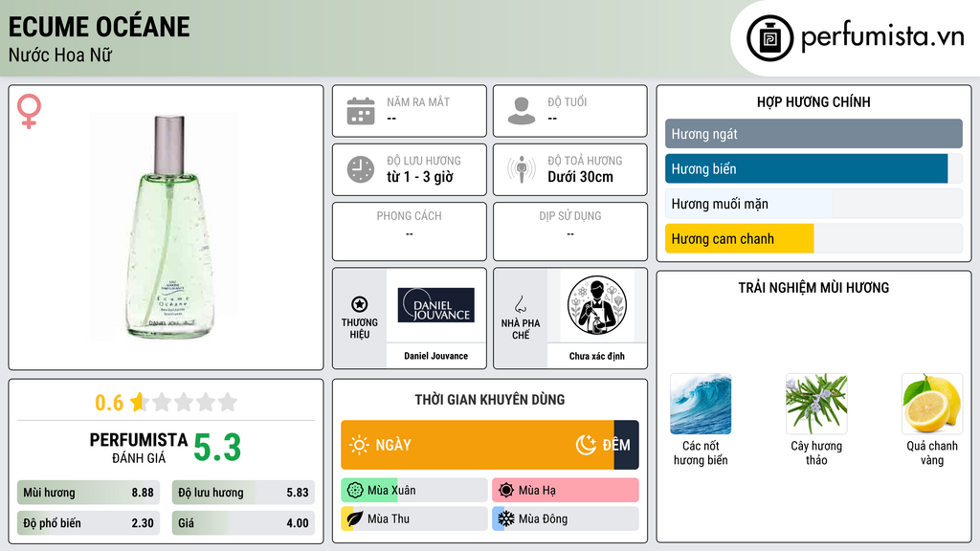The image size is (980, 551).
Task: Click the Quả chanh vàng lemon image
Action: [932, 405]
